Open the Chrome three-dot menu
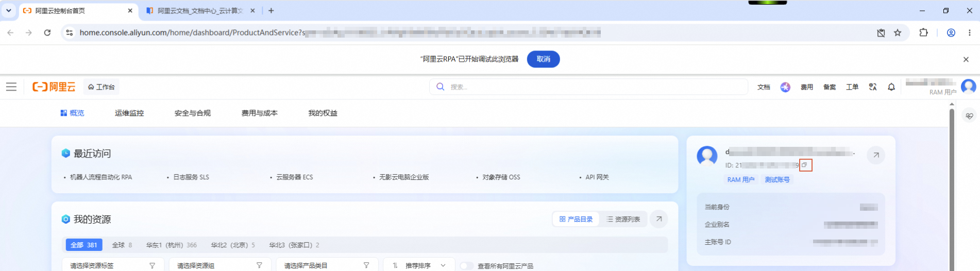The height and width of the screenshot is (271, 980). 970,32
